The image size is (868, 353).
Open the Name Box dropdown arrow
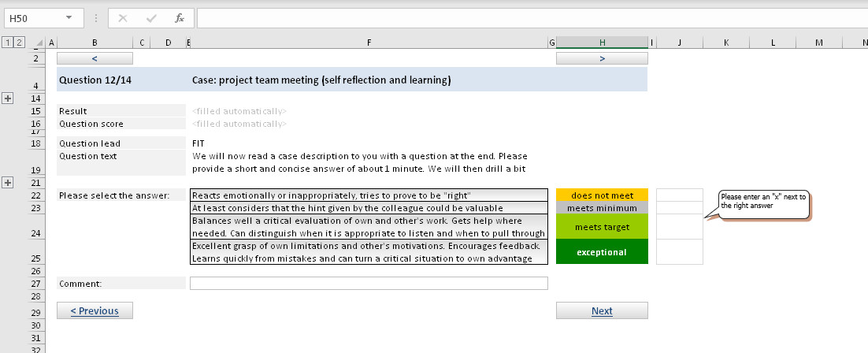pos(69,18)
